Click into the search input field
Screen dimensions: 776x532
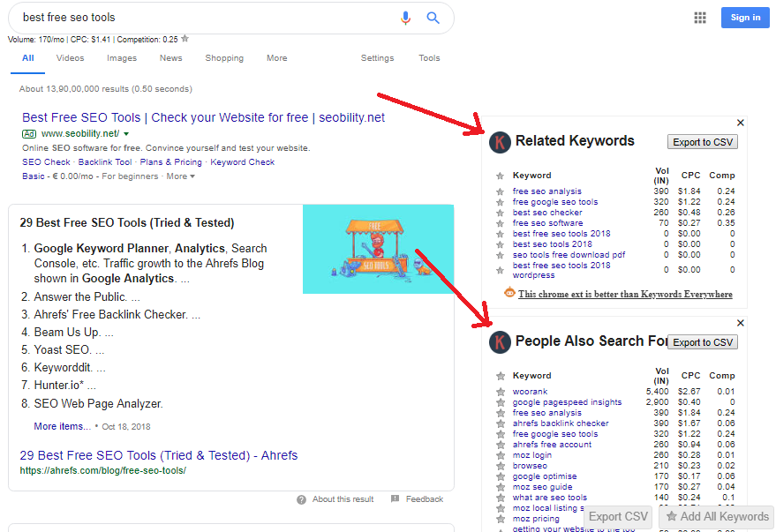[x=207, y=18]
